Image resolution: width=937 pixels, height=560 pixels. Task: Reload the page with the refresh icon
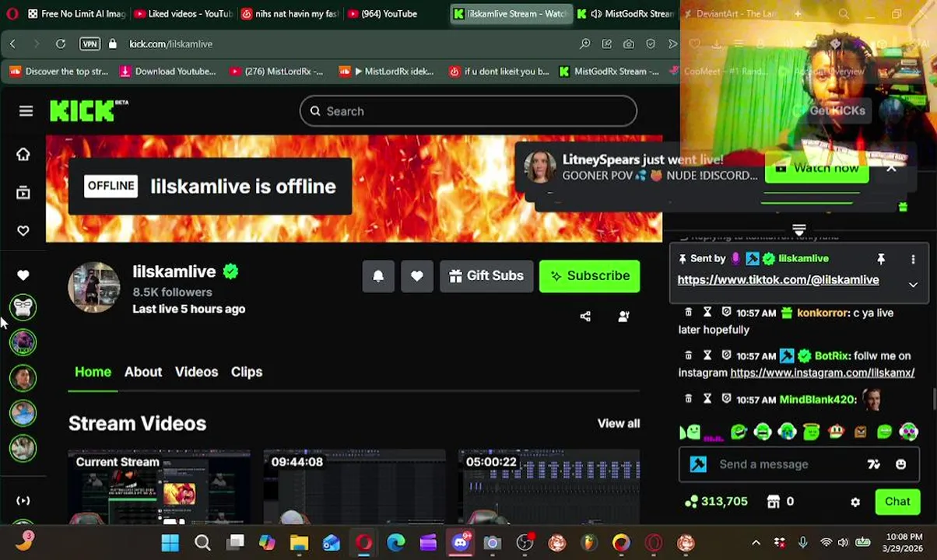pos(60,44)
